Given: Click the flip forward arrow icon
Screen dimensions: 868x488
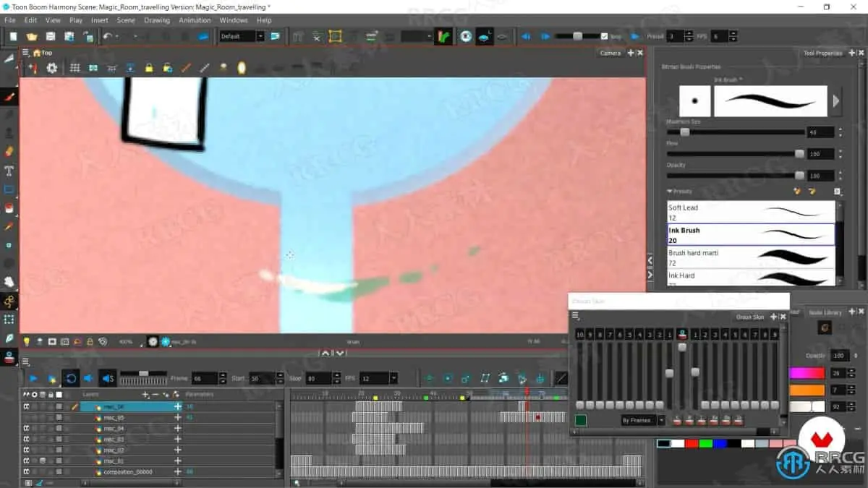Looking at the screenshot, I should (x=545, y=36).
